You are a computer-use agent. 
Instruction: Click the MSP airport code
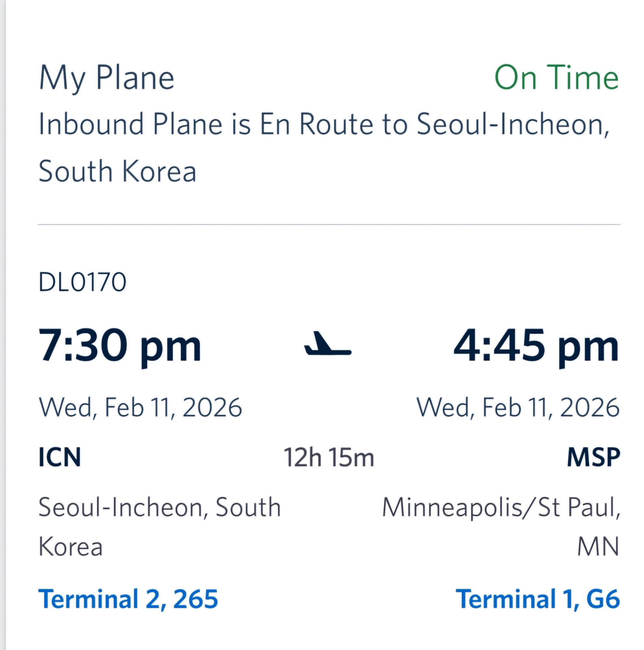593,457
